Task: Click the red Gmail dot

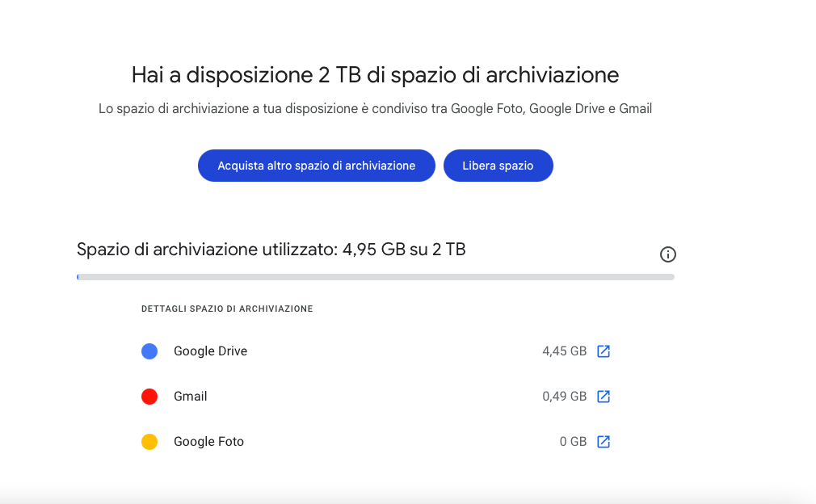Action: 149,397
